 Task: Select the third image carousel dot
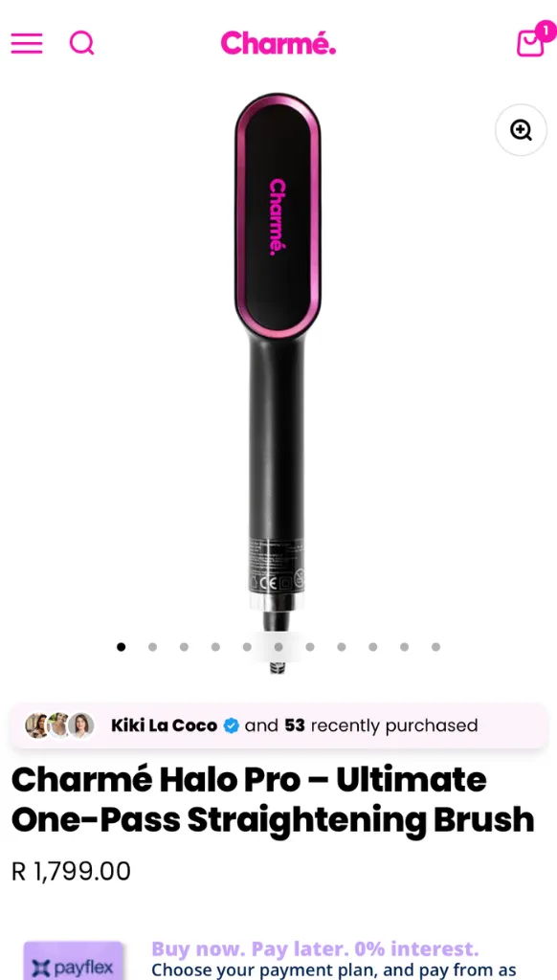point(184,647)
